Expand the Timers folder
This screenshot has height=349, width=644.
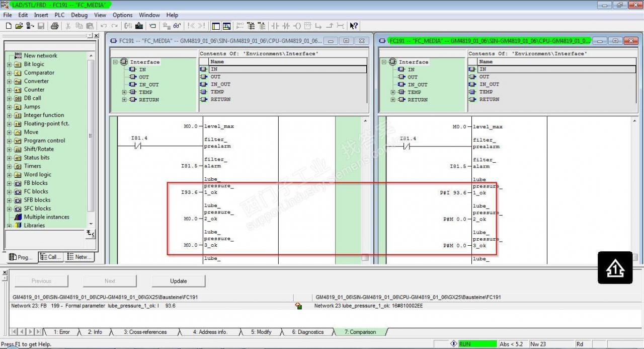[x=9, y=166]
